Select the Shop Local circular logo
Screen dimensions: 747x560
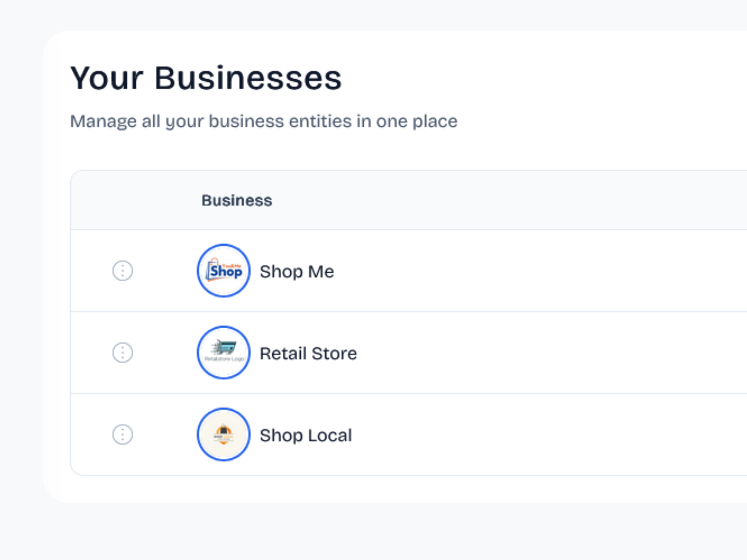[223, 435]
